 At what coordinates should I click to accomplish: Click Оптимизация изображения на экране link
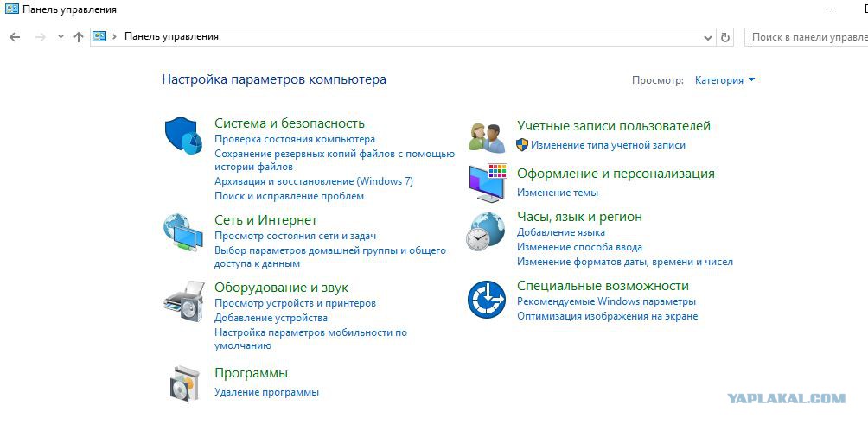click(x=607, y=316)
